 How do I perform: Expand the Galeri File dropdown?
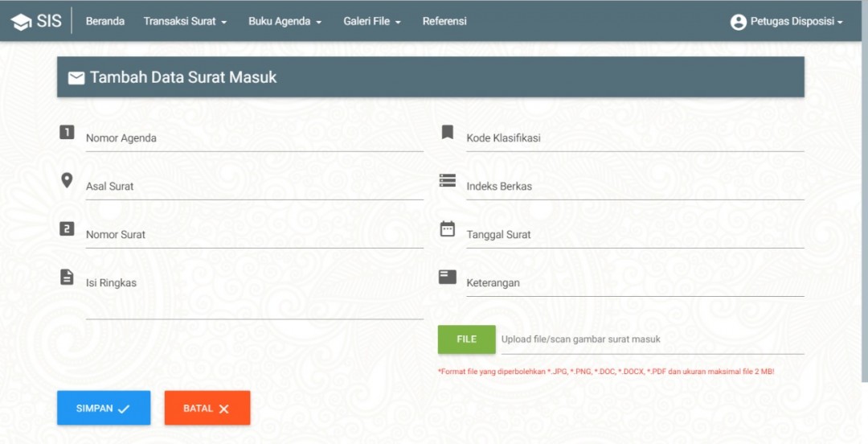[371, 22]
